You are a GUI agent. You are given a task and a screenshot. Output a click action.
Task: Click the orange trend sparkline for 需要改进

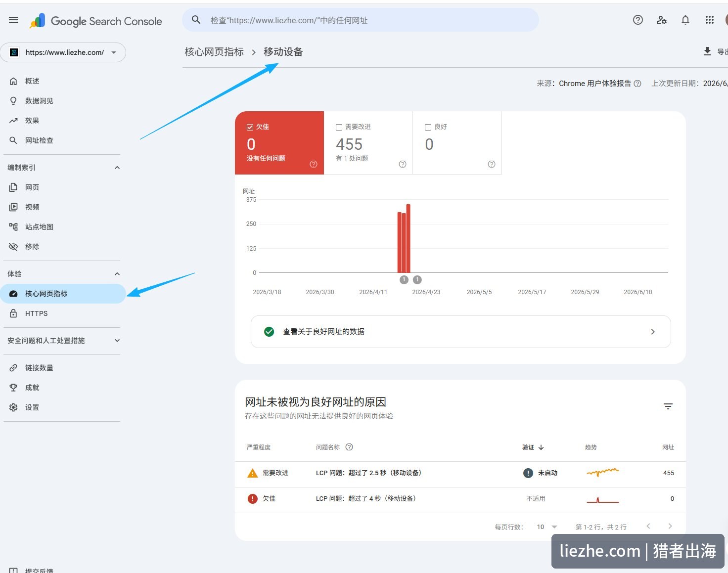pos(602,473)
